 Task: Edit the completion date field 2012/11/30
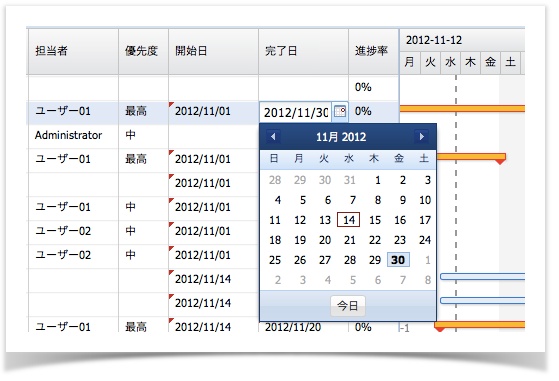click(296, 112)
